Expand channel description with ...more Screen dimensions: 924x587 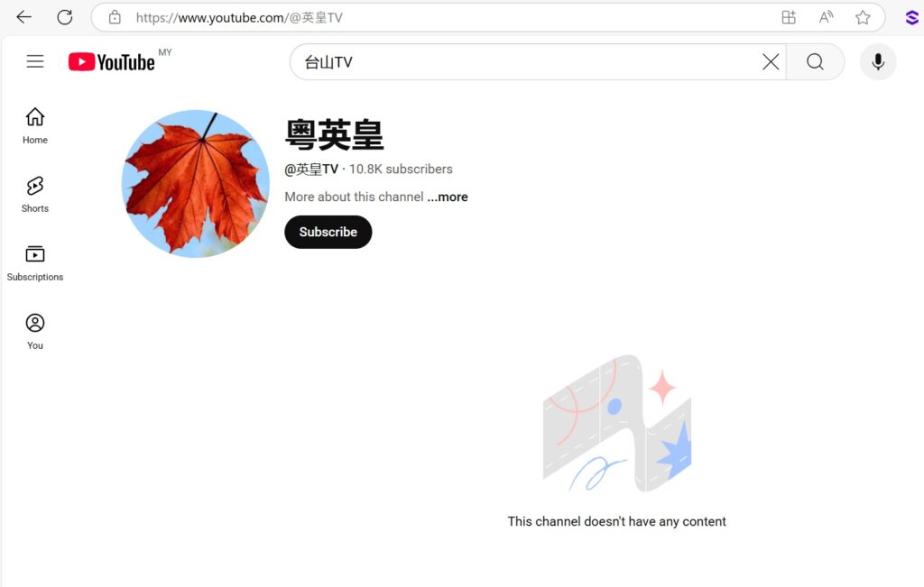pyautogui.click(x=448, y=197)
